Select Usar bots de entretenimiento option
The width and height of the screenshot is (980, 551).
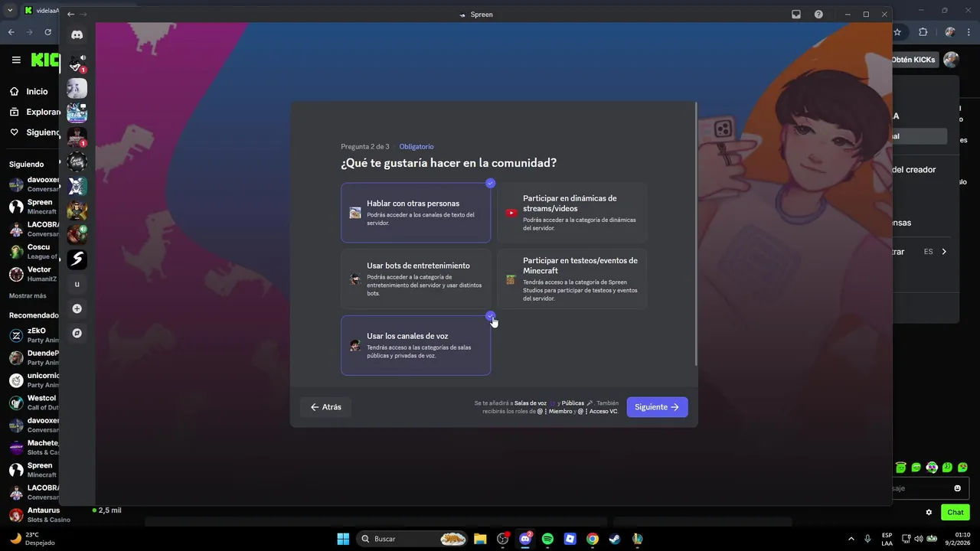click(x=416, y=279)
